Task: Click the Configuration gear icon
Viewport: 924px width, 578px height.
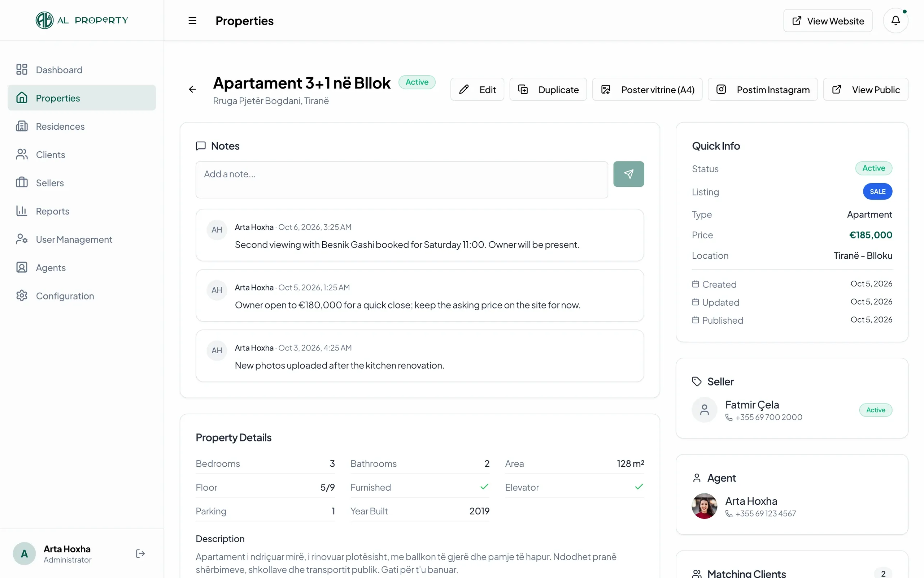Action: click(x=22, y=296)
